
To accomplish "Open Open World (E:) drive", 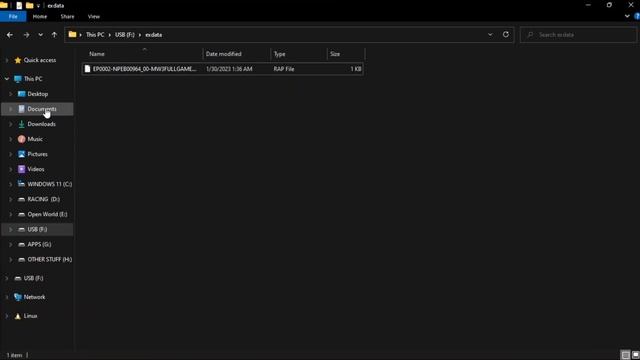I will click(x=47, y=214).
